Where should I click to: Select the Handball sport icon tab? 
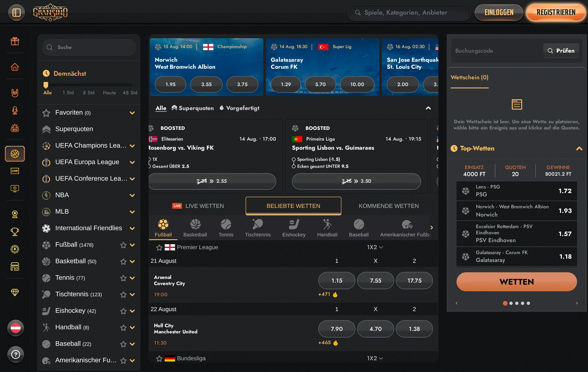(327, 228)
